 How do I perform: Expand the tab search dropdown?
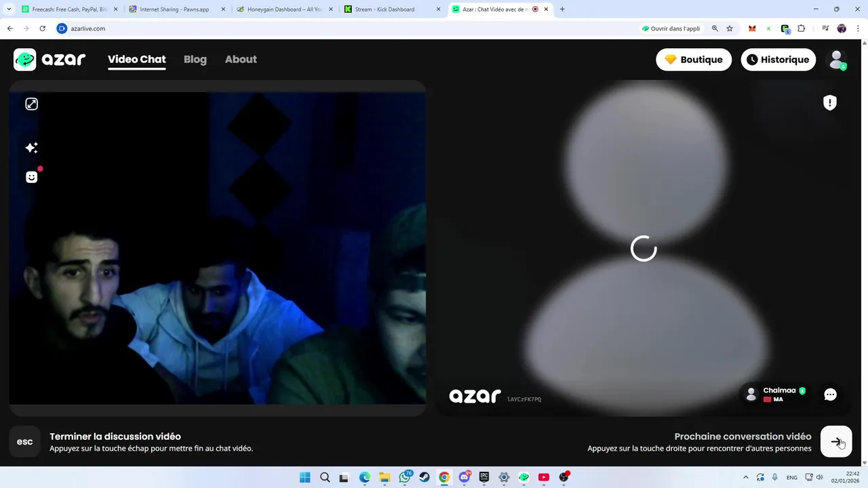coord(9,9)
